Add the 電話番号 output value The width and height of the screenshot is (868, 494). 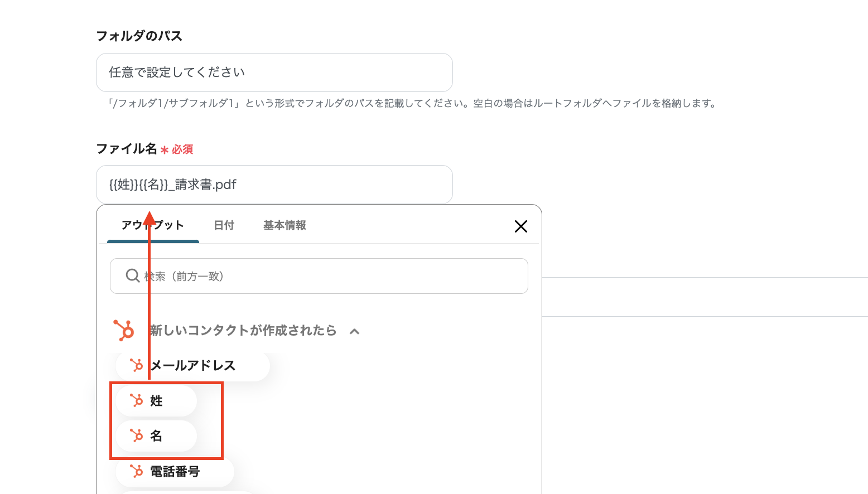click(175, 472)
